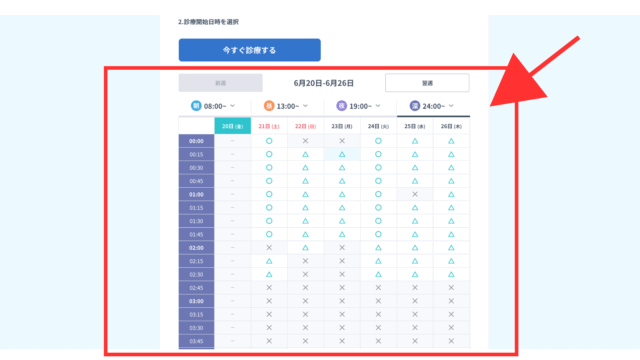Click the 24日 (火) column header
Screen dimensions: 640x360
[x=378, y=126]
